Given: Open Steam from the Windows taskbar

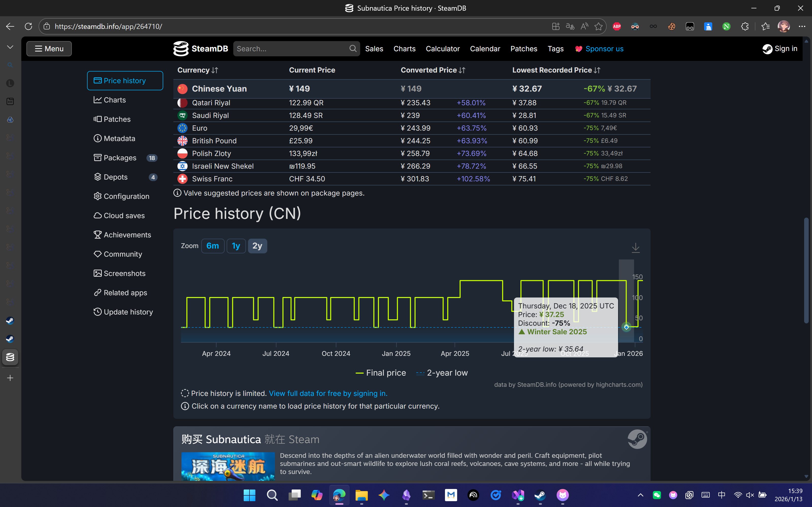Looking at the screenshot, I should coord(540,495).
